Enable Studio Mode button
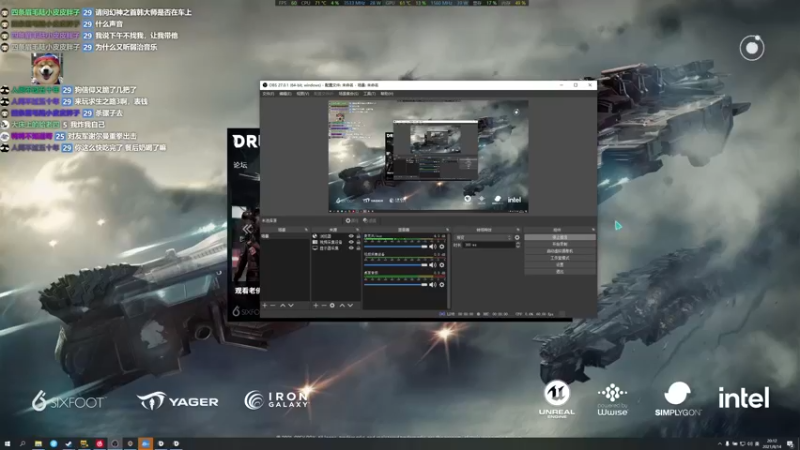This screenshot has height=450, width=800. (560, 258)
